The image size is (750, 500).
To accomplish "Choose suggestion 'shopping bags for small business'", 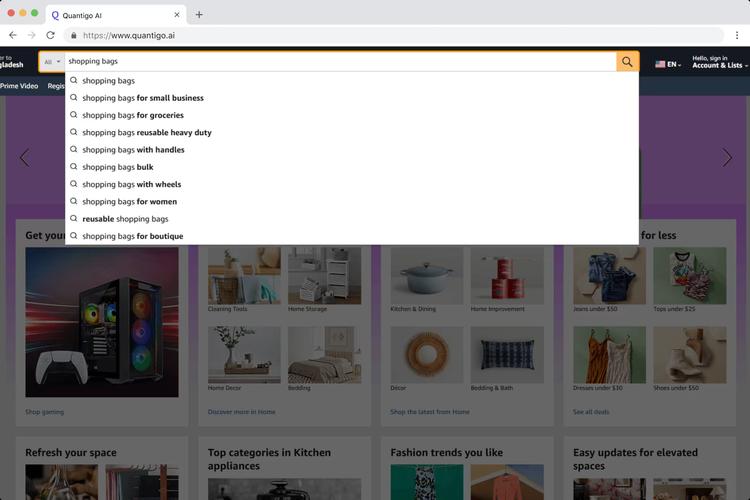I will (x=352, y=98).
